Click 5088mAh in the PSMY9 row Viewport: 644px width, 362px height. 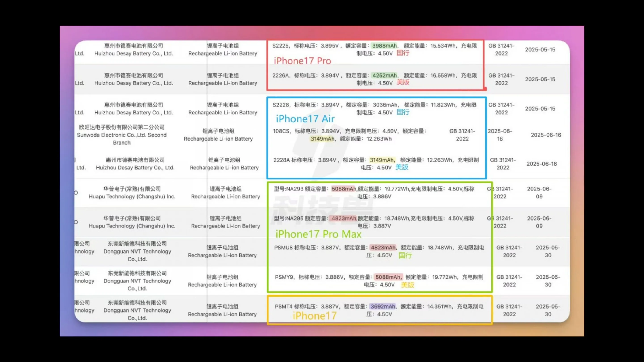click(388, 277)
